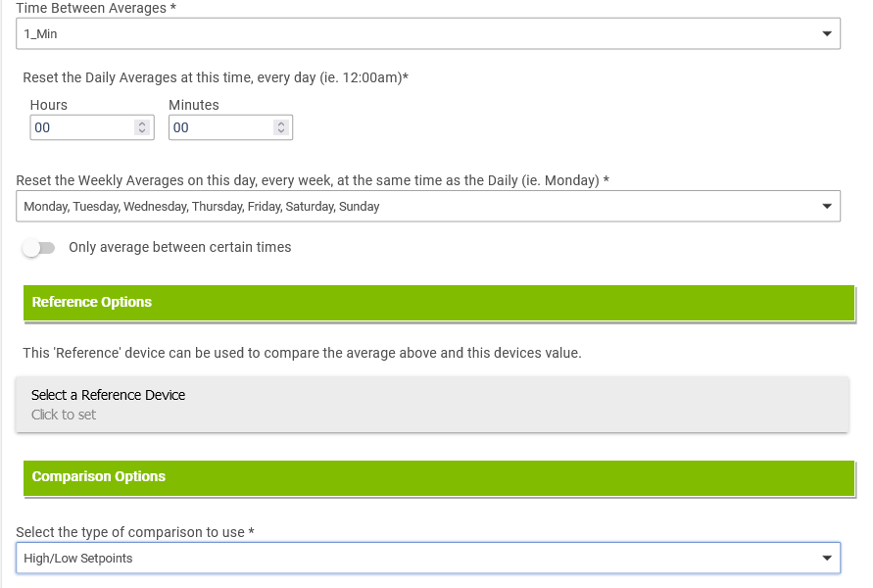Click the Hours label
Viewport: 873px width, 588px height.
tap(48, 105)
